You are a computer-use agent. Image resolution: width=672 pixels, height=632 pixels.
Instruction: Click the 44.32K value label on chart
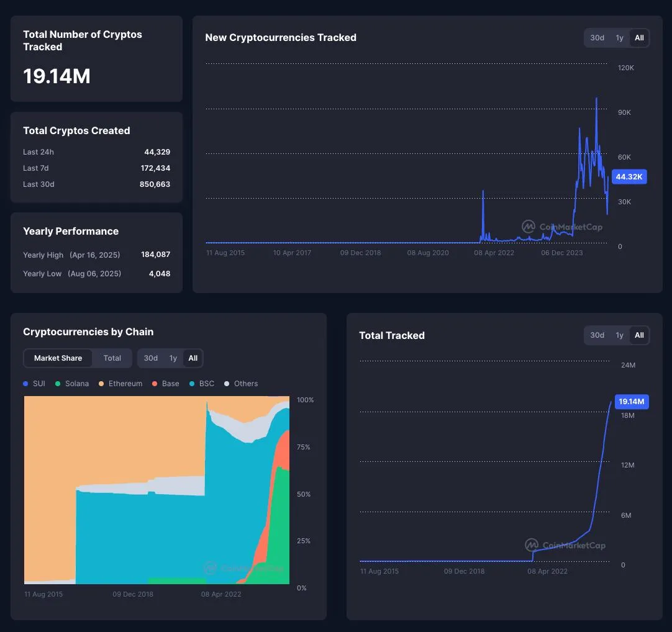(x=629, y=176)
